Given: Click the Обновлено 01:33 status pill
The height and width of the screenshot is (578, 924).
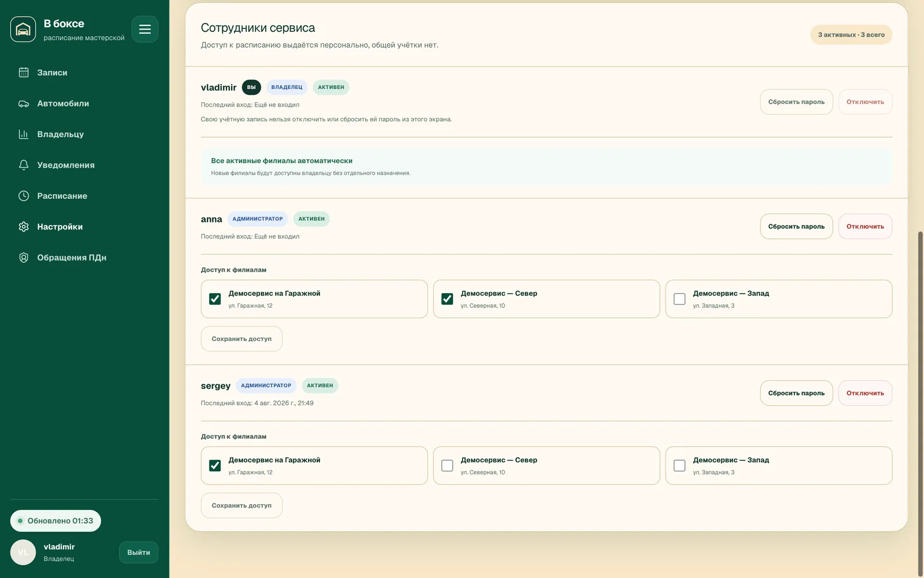Looking at the screenshot, I should pyautogui.click(x=55, y=521).
